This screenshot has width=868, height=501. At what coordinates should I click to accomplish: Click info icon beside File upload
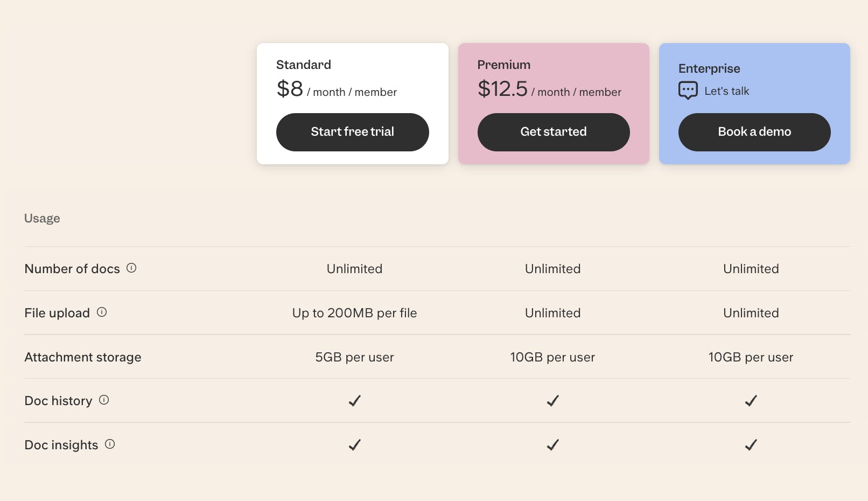(x=102, y=312)
